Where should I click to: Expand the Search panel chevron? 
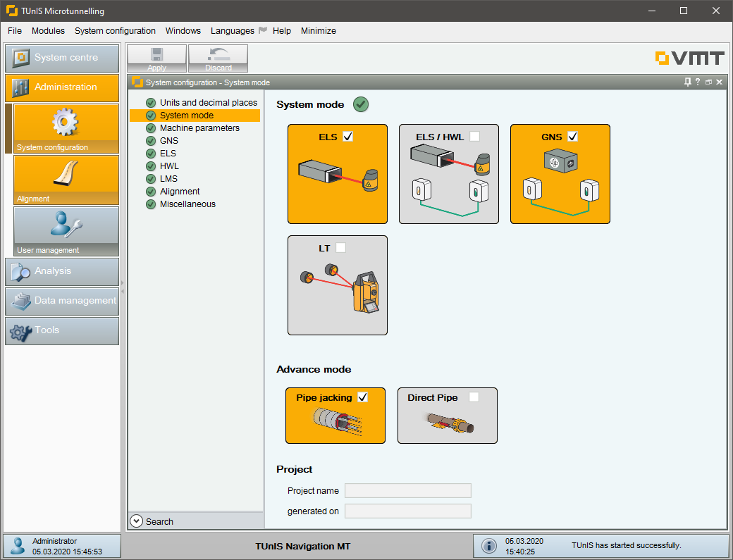pyautogui.click(x=137, y=521)
